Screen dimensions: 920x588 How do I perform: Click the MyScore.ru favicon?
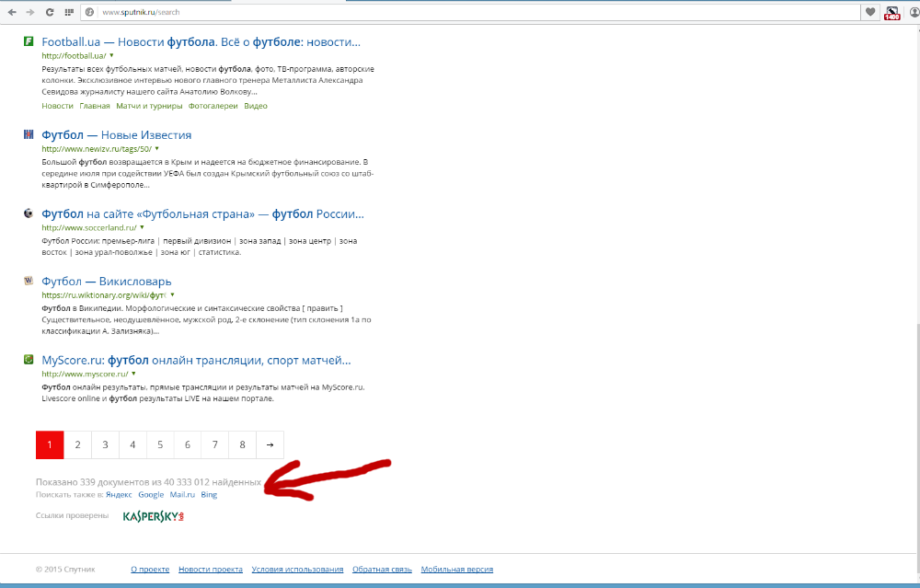pyautogui.click(x=29, y=359)
